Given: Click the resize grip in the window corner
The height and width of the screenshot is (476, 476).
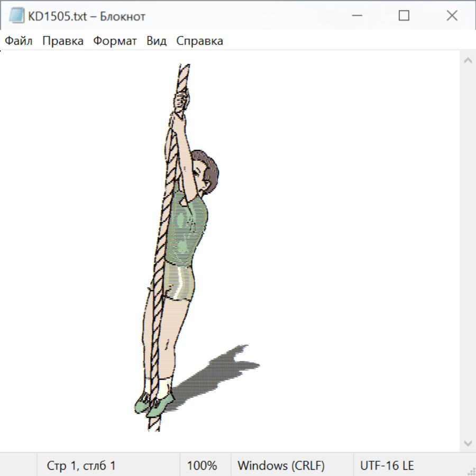Looking at the screenshot, I should click(471, 471).
